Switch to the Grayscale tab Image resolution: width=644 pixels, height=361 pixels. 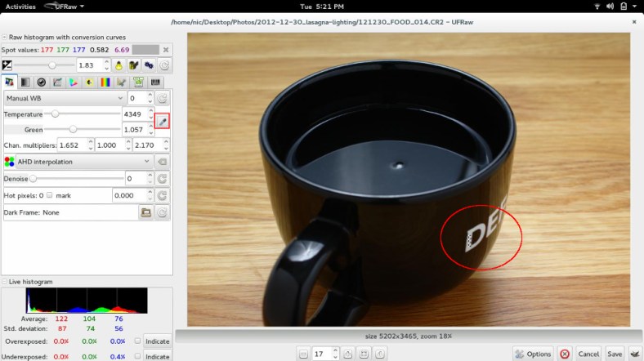click(25, 82)
